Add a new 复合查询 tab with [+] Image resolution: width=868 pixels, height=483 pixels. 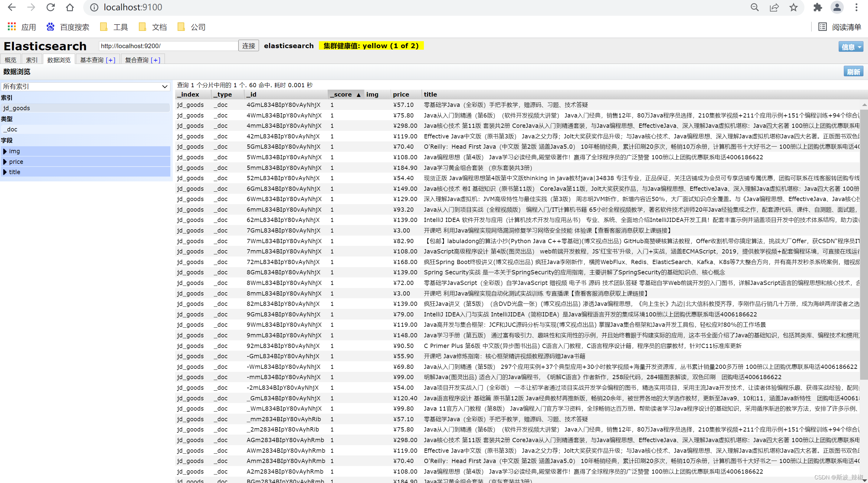155,60
